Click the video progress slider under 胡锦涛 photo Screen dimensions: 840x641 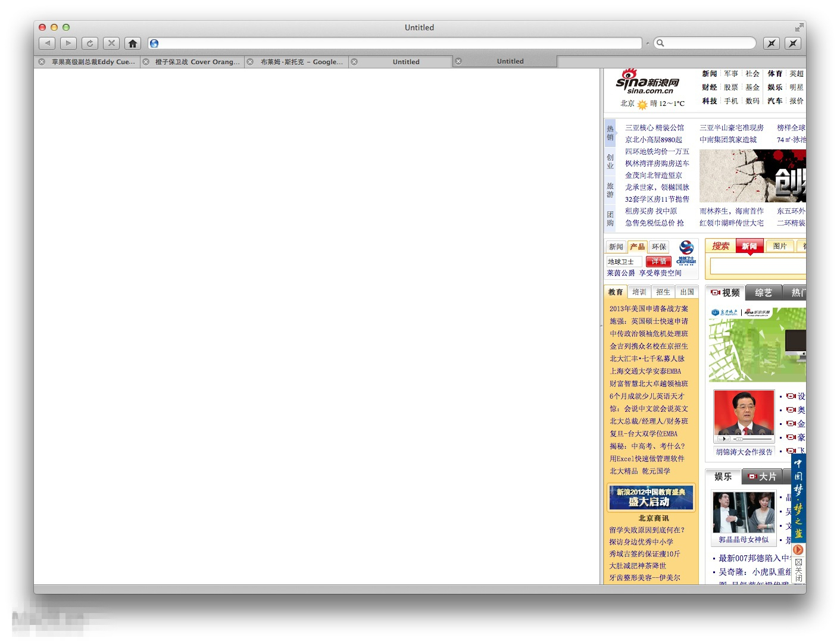(x=753, y=439)
